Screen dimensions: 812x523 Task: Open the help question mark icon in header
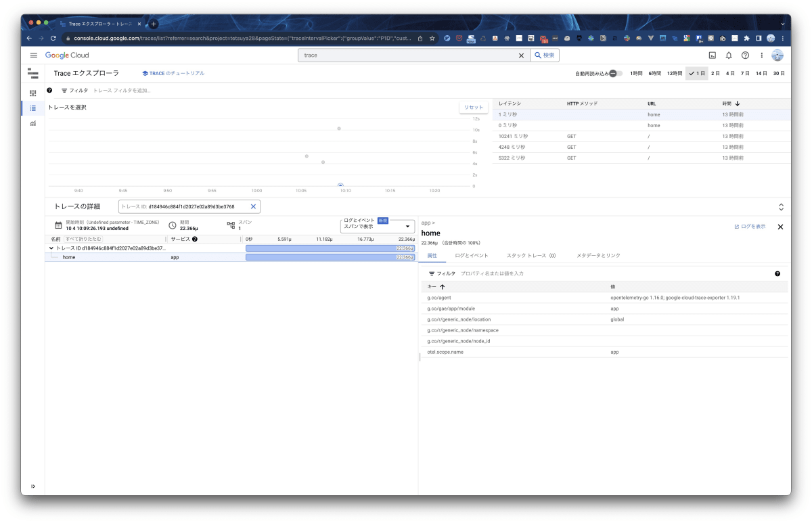pyautogui.click(x=745, y=55)
